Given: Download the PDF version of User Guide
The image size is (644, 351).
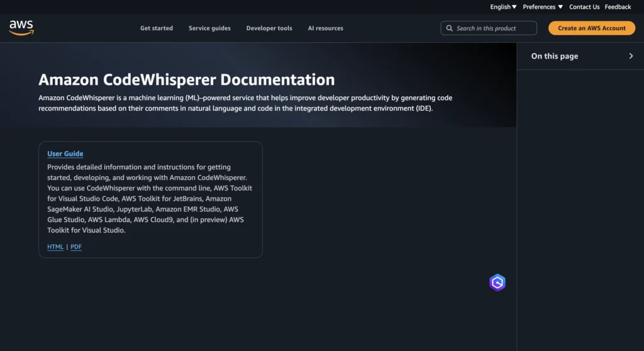Looking at the screenshot, I should pyautogui.click(x=76, y=247).
